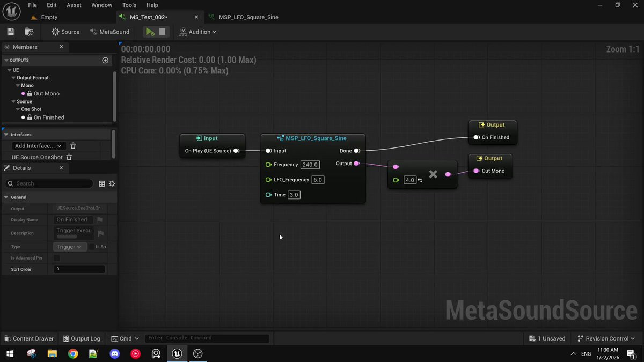644x362 pixels.
Task: Click trash icon beside Add Interface dropdown
Action: pos(73,146)
